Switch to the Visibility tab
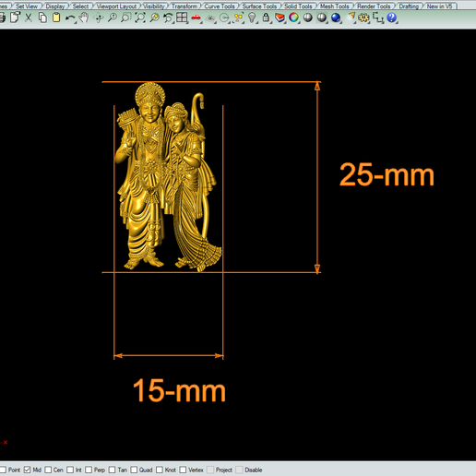 (154, 6)
